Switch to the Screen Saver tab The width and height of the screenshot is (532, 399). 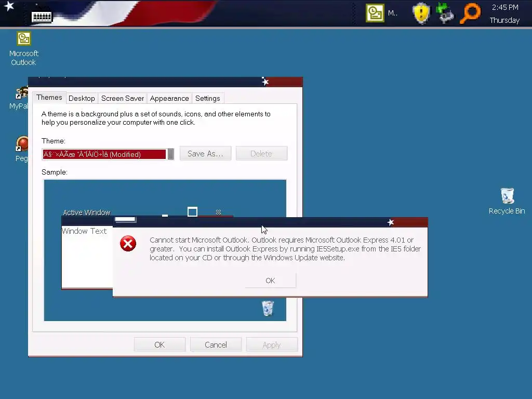[x=123, y=98]
